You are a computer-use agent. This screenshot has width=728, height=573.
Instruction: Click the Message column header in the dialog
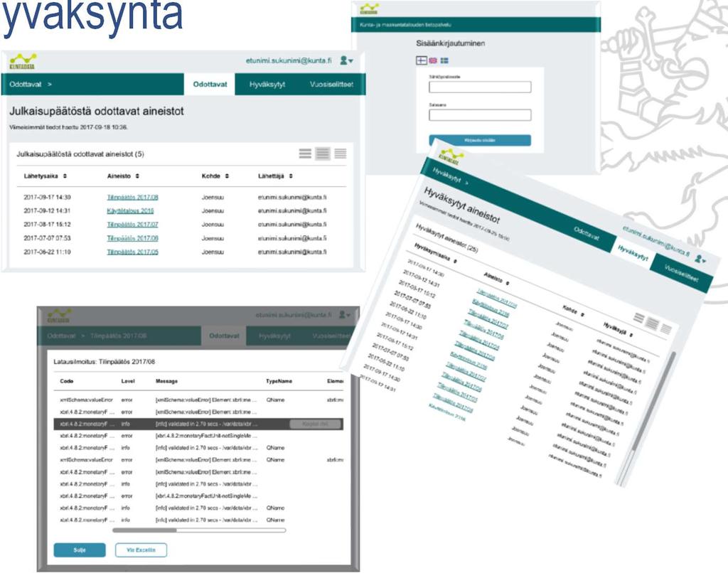[x=166, y=381]
